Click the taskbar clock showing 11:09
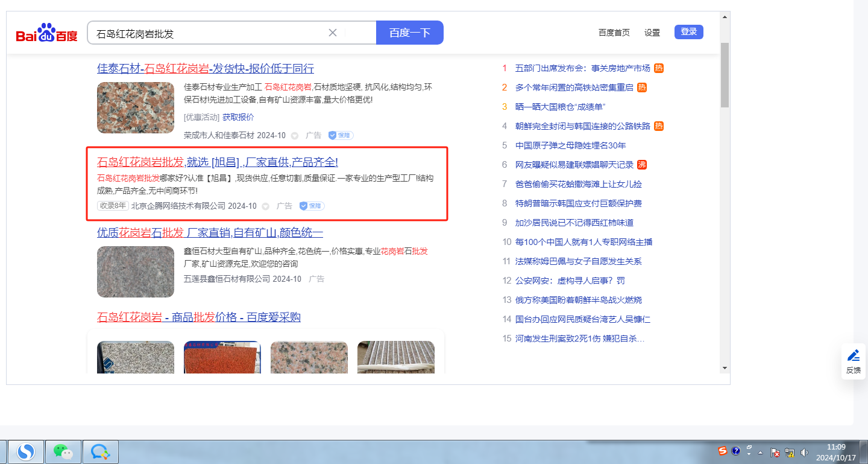Screen dimensions: 868x464 835,452
